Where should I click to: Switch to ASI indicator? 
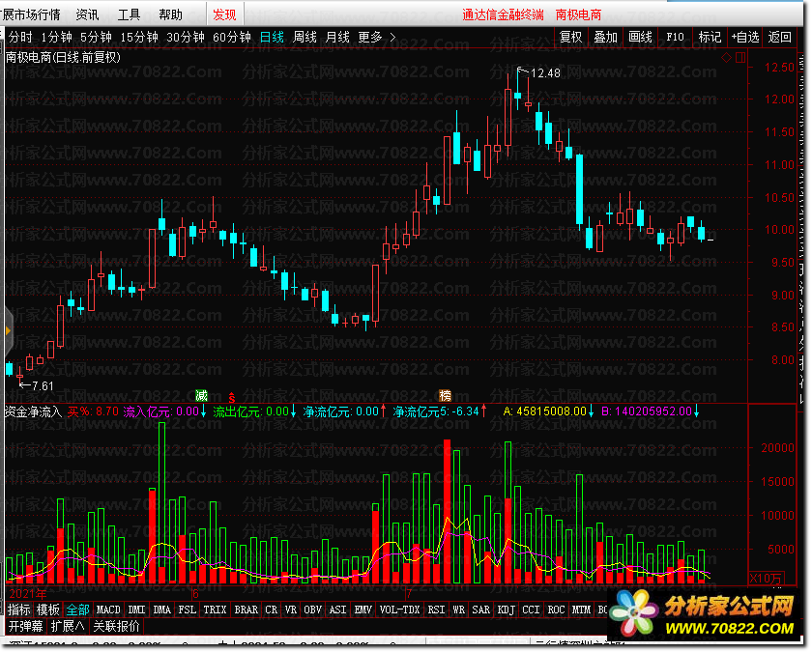click(x=338, y=610)
